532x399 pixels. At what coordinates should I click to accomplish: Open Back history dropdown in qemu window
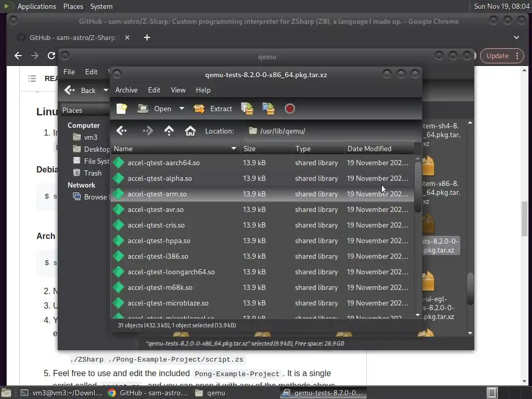pos(106,90)
